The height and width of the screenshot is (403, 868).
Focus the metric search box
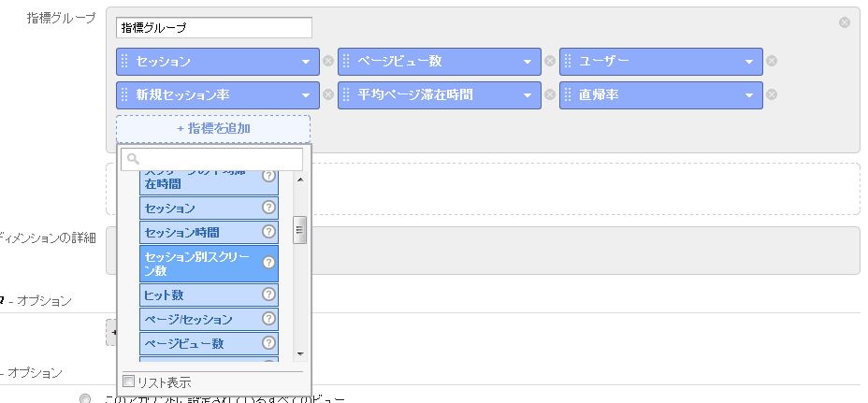211,160
